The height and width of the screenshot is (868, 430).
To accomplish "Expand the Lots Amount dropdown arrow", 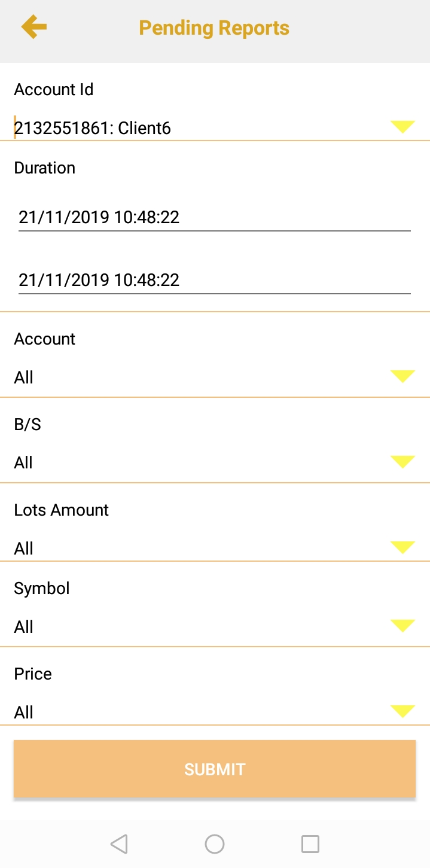I will tap(402, 547).
